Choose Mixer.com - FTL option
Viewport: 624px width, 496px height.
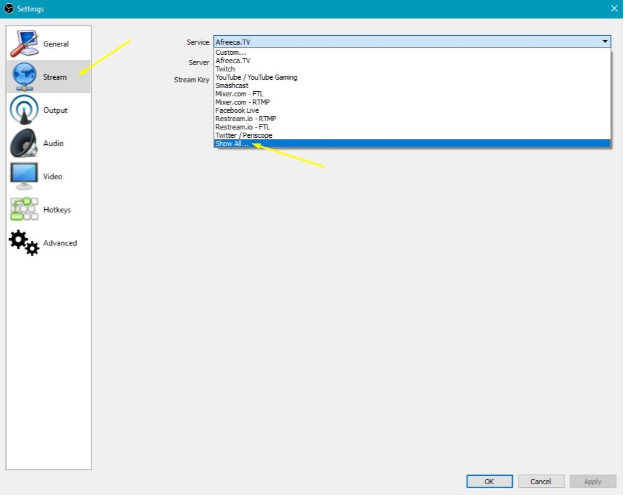click(x=412, y=94)
